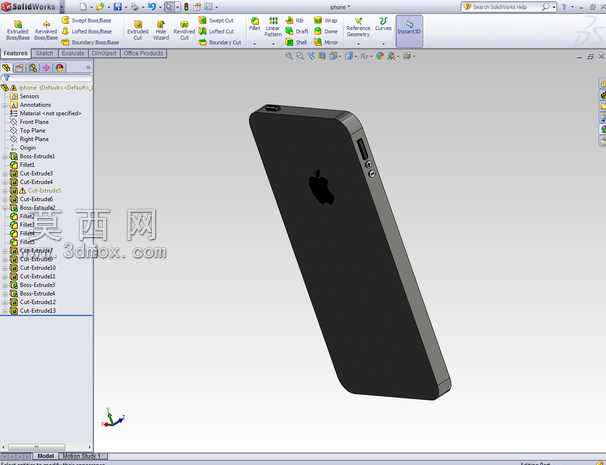Open the DimXpertManager panel tab

[46, 68]
